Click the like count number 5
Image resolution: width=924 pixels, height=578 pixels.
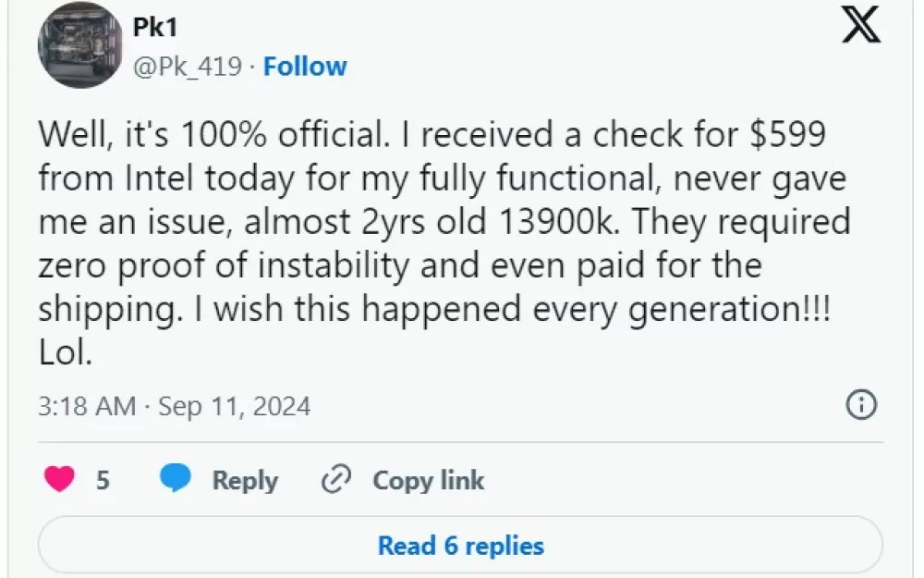pos(103,480)
